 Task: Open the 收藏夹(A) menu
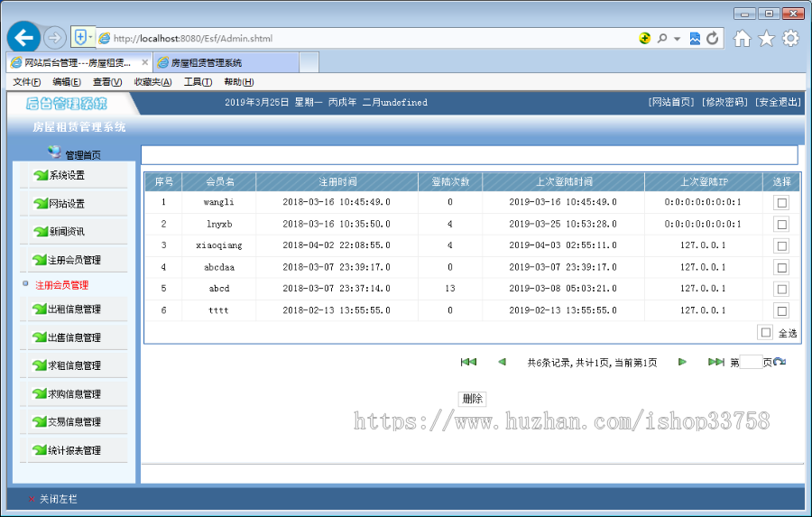152,82
